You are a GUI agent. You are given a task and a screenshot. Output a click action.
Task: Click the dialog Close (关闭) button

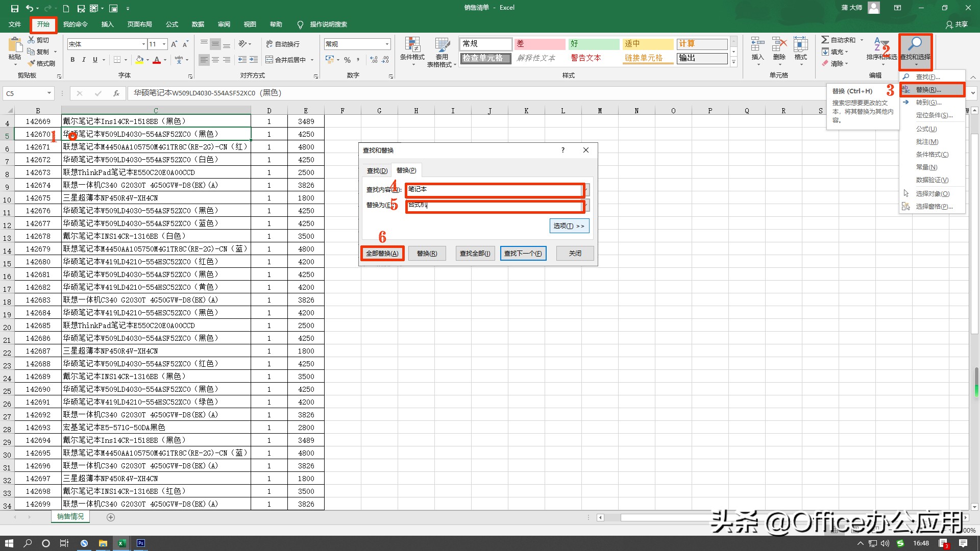pos(575,254)
